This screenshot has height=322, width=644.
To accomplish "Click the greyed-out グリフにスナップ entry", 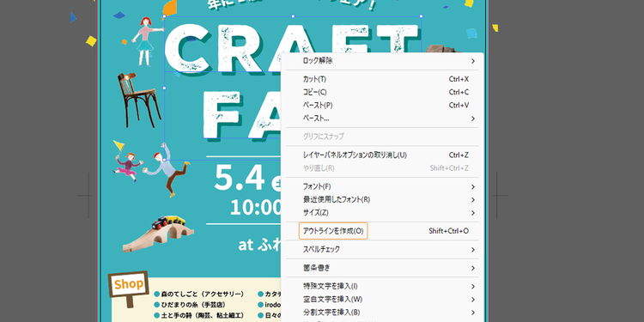I will point(382,137).
